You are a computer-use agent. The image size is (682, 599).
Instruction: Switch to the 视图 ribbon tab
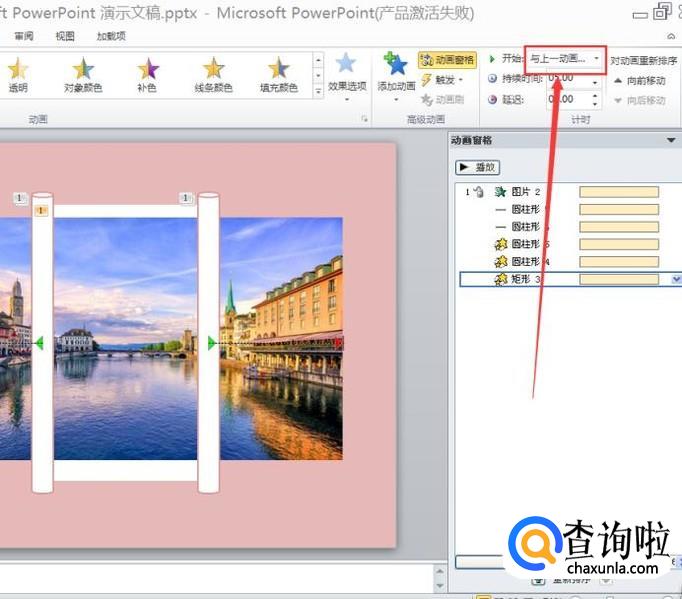click(x=65, y=36)
